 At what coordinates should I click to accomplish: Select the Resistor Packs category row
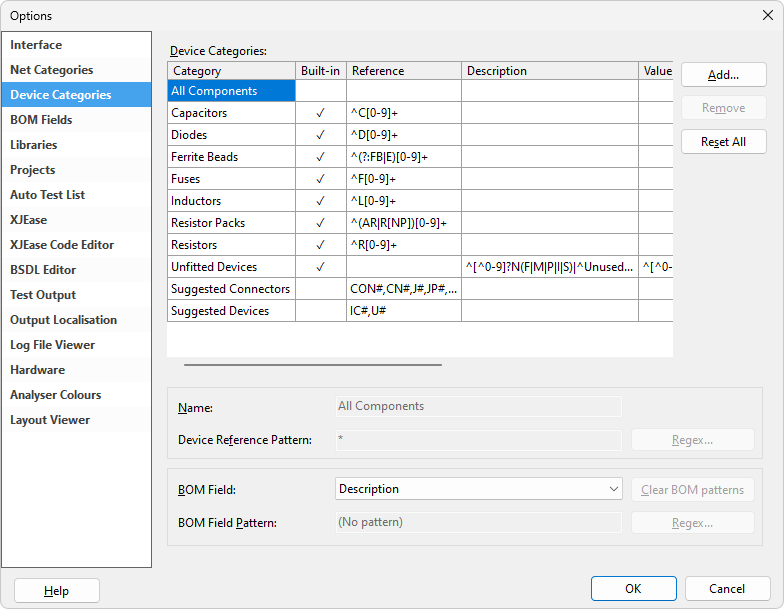point(208,223)
